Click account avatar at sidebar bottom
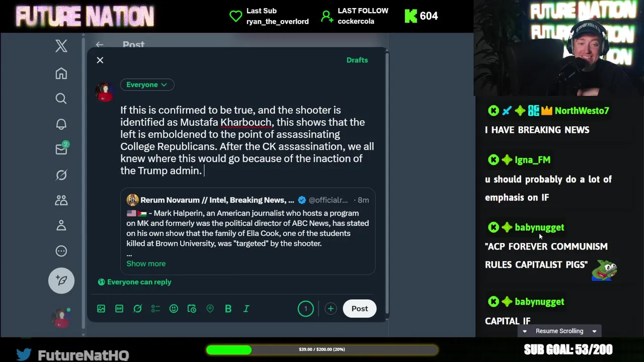 pyautogui.click(x=61, y=318)
